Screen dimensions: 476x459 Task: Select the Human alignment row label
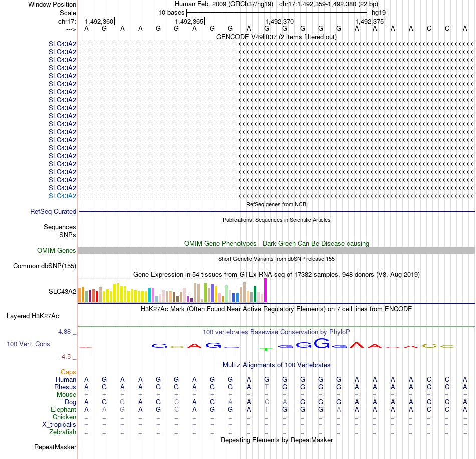tap(66, 379)
